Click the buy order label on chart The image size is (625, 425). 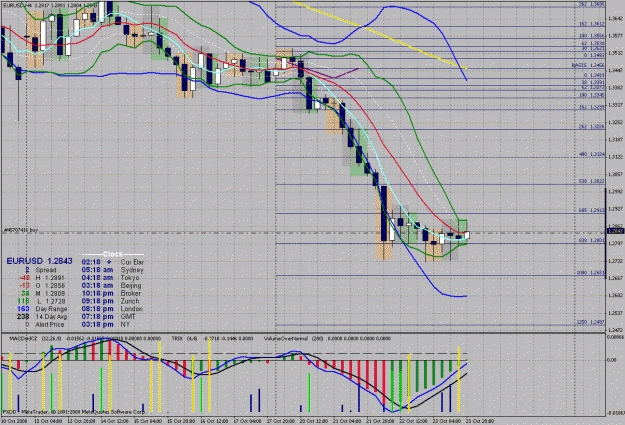tap(20, 230)
